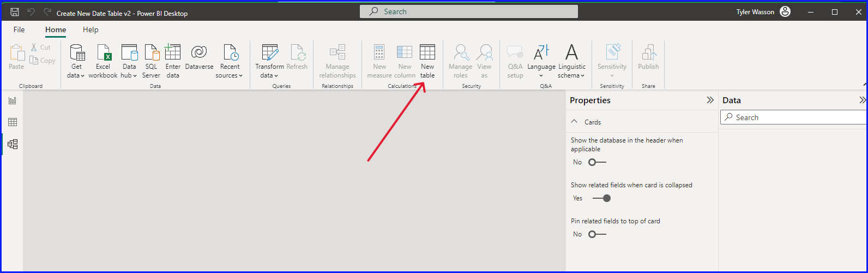Screen dimensions: 868x273
Task: Open the File menu
Action: (x=19, y=29)
